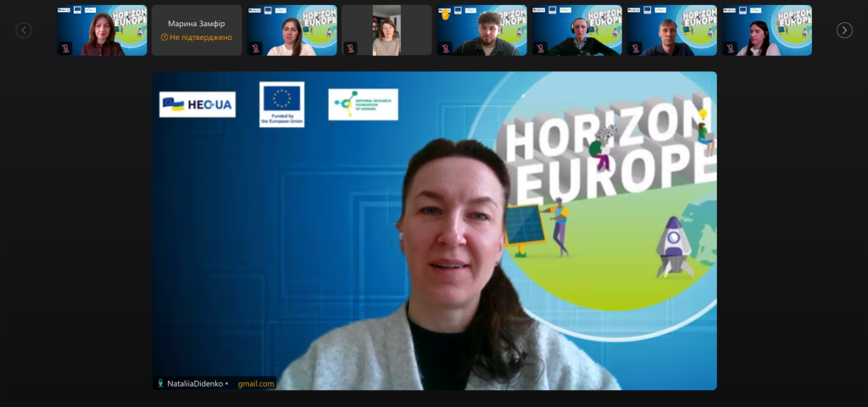Click the Funded by the European Union logo

click(x=282, y=104)
